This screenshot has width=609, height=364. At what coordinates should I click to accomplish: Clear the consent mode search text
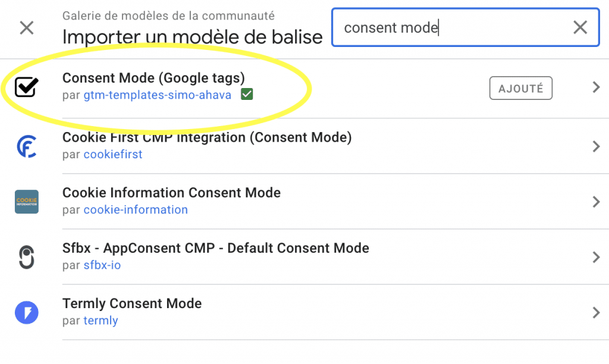[580, 27]
